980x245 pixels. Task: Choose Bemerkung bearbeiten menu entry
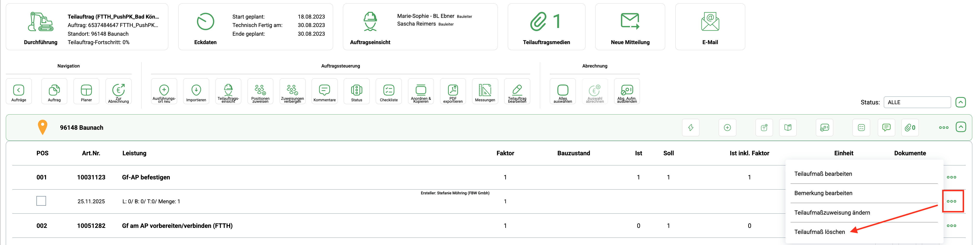[823, 193]
